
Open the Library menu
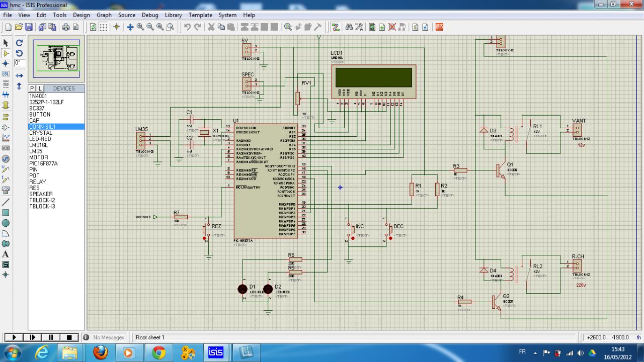point(174,15)
